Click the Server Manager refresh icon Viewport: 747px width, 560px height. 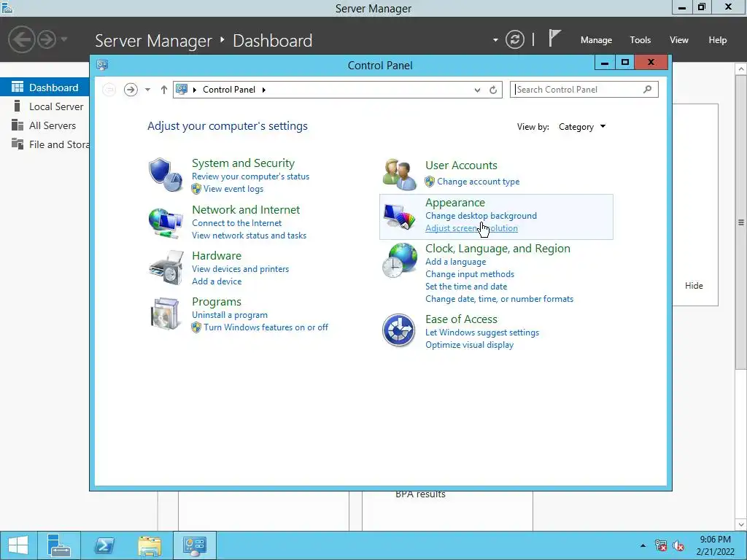click(x=514, y=39)
